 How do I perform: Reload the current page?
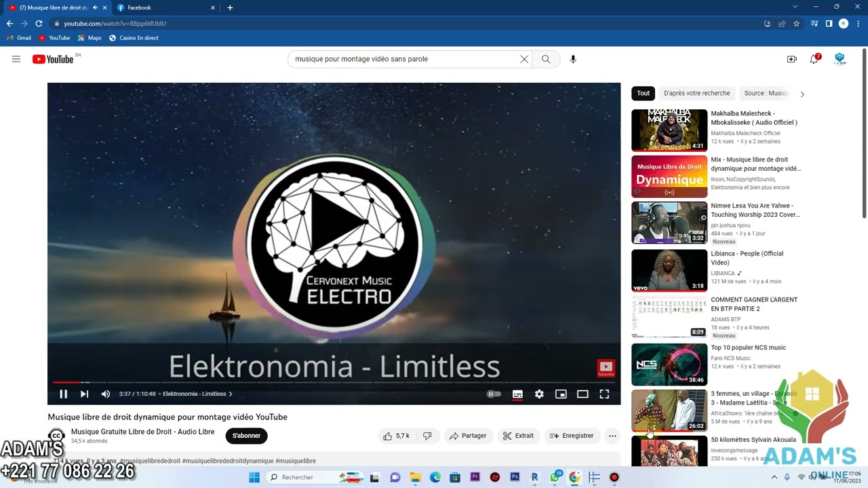point(39,23)
